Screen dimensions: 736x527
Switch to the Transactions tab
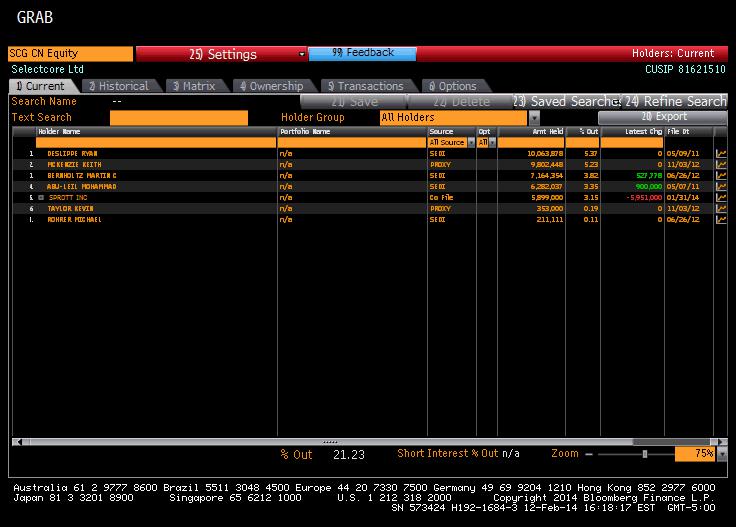click(x=367, y=86)
